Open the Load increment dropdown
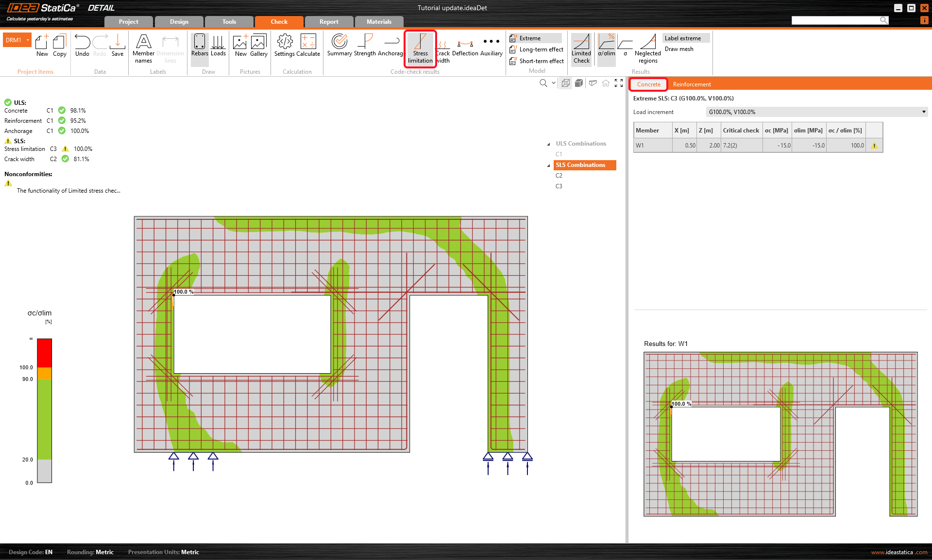The height and width of the screenshot is (560, 932). (x=923, y=112)
